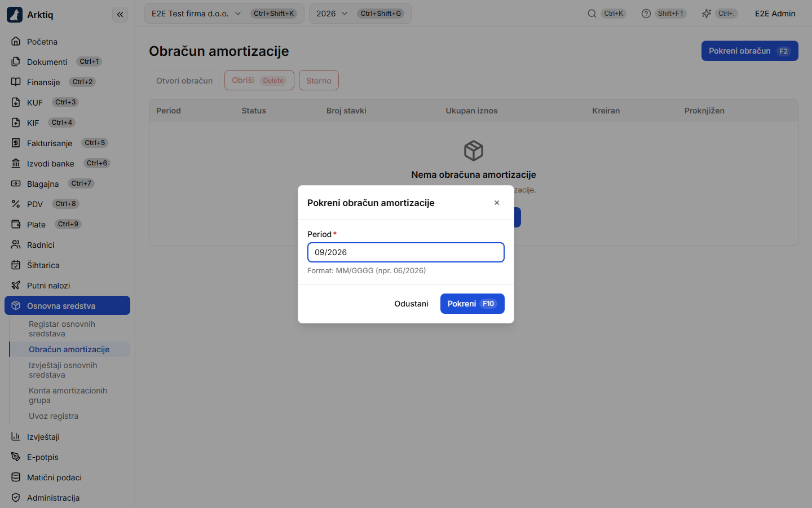Open E-potpis in the sidebar
Image resolution: width=812 pixels, height=508 pixels.
click(x=67, y=457)
